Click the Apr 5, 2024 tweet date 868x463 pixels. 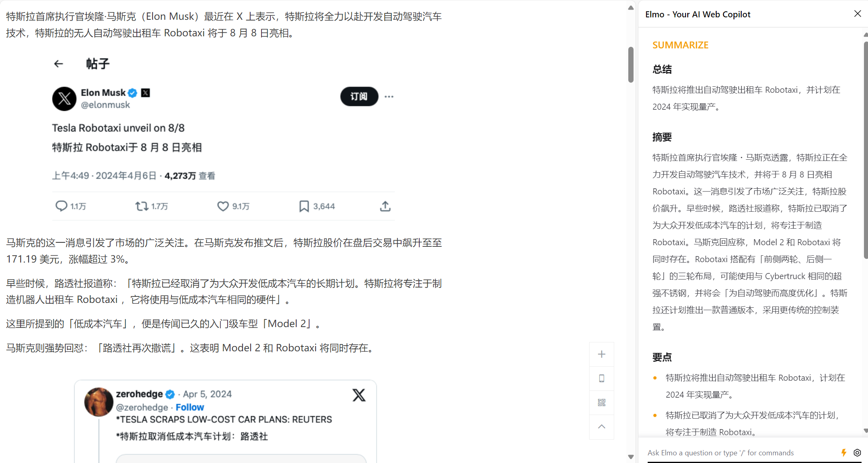click(207, 394)
